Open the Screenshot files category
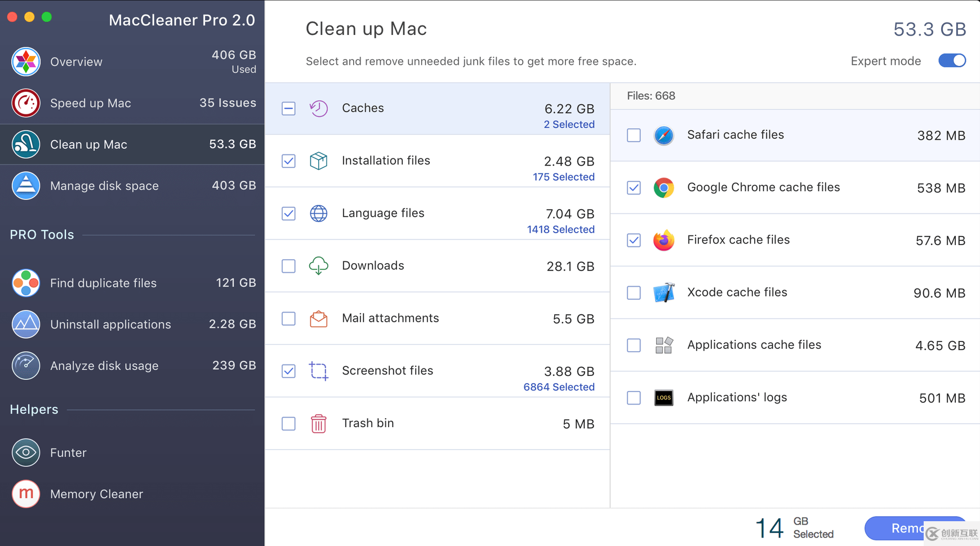Image resolution: width=980 pixels, height=546 pixels. click(x=438, y=371)
